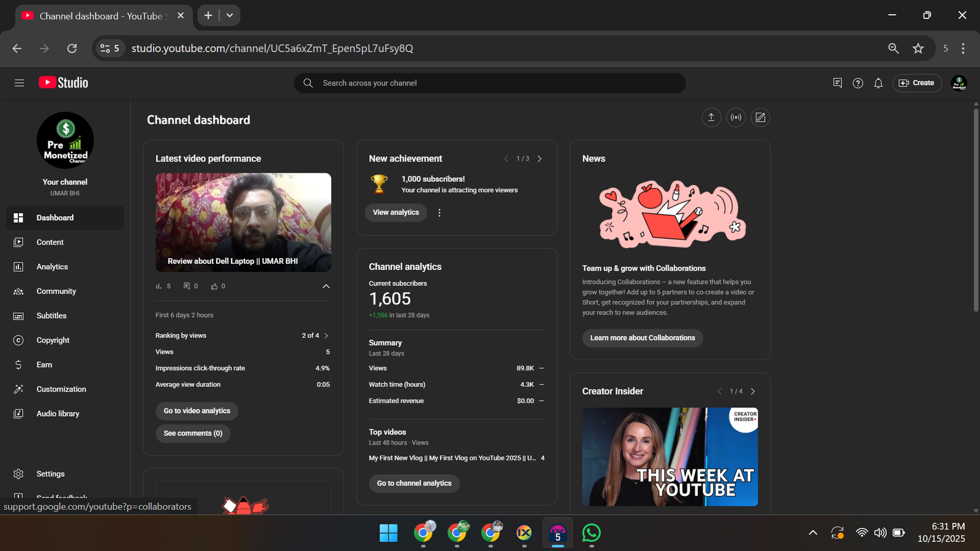Click the Upload videos icon
Image resolution: width=980 pixels, height=551 pixels.
[711, 118]
